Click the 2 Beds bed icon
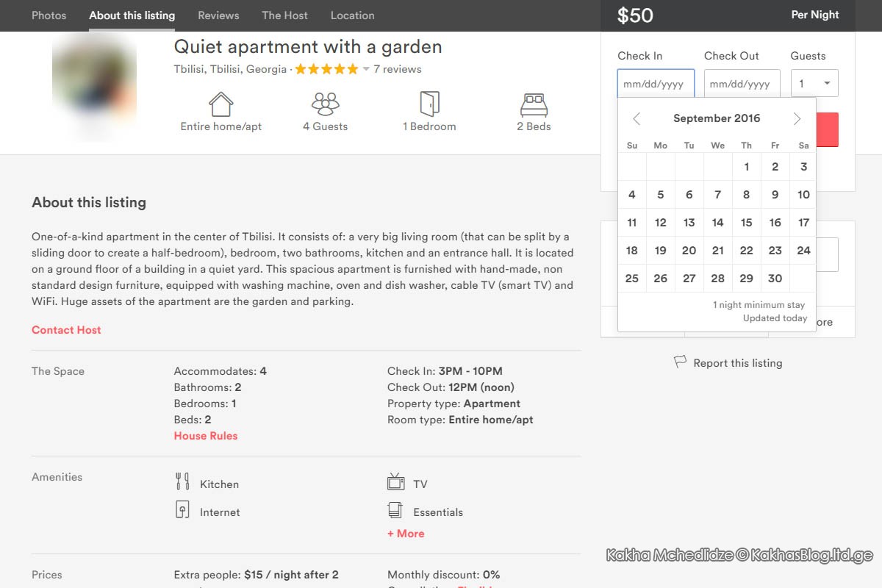882x588 pixels. 534,104
